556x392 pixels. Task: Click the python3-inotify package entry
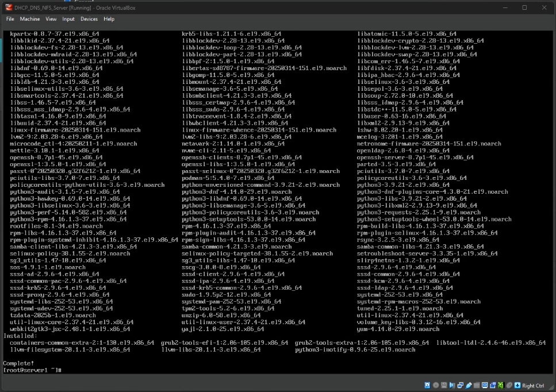point(355,349)
